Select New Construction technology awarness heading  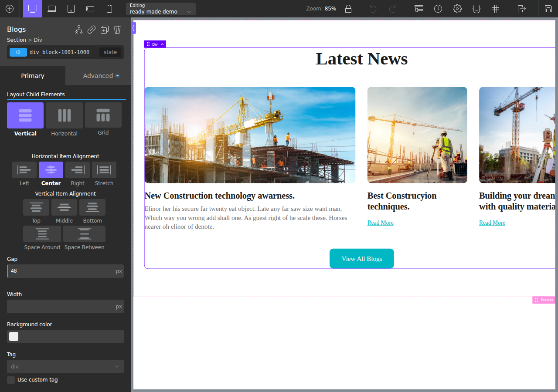[220, 196]
